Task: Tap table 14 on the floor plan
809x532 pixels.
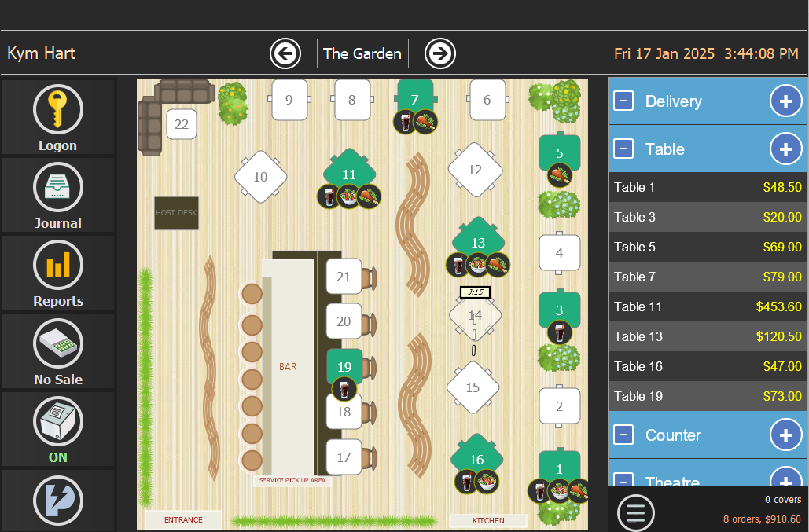Action: click(x=474, y=314)
